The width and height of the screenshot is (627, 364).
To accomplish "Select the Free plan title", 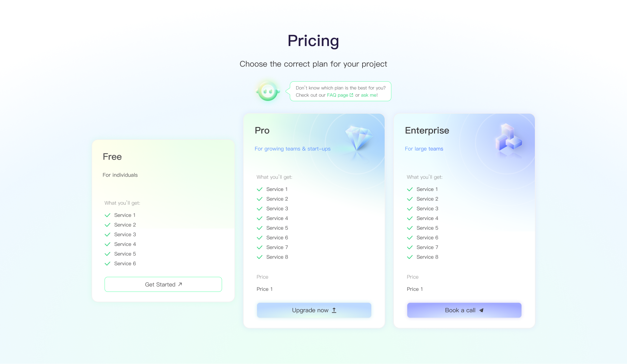I will coord(112,157).
